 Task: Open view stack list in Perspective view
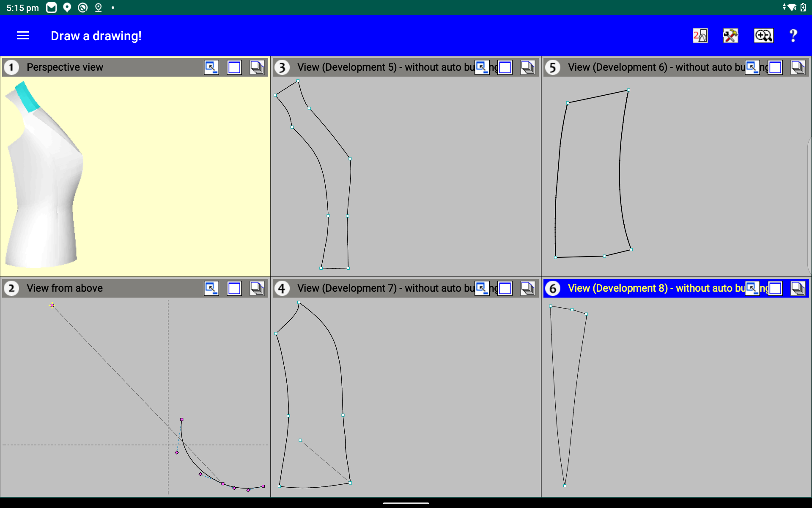coord(257,67)
